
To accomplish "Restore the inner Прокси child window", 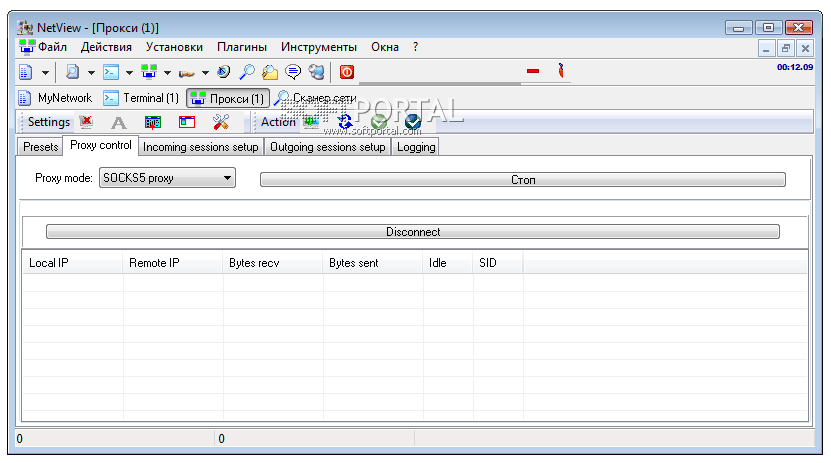I will click(786, 49).
